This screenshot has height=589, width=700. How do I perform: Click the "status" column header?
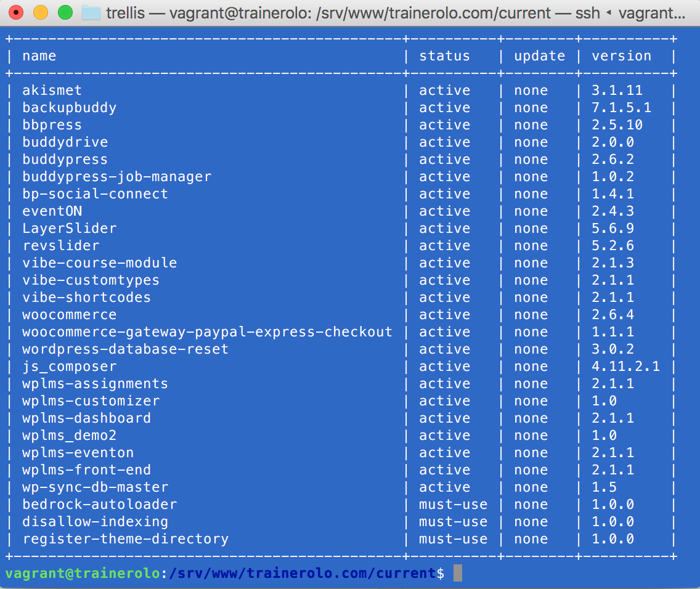click(445, 56)
